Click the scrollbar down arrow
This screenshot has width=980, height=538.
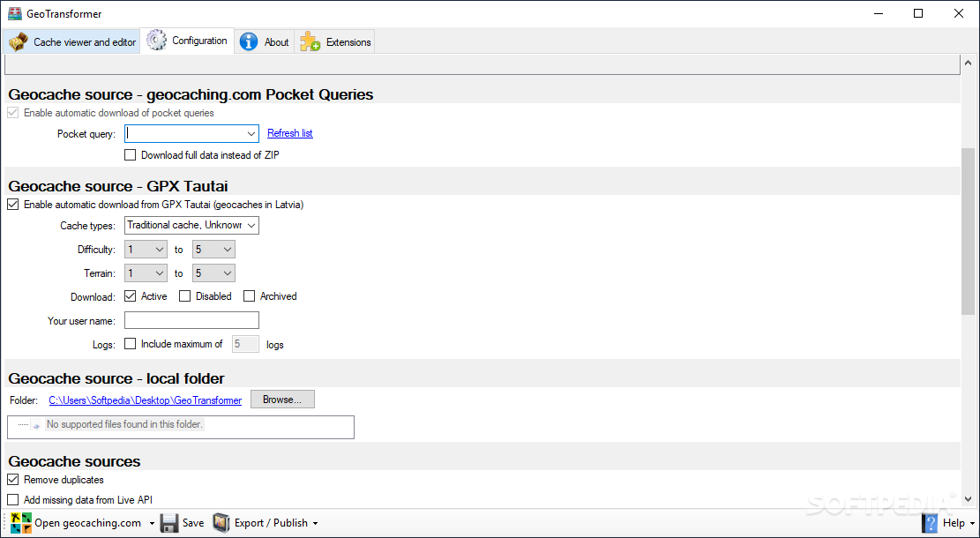(968, 498)
